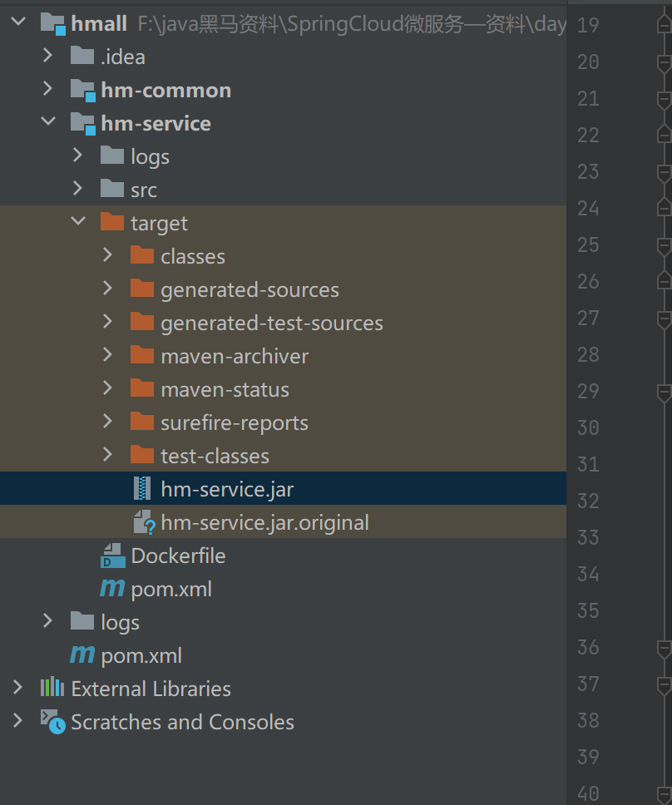
Task: Click the hm-service.jar.original unknown file icon
Action: click(x=144, y=522)
